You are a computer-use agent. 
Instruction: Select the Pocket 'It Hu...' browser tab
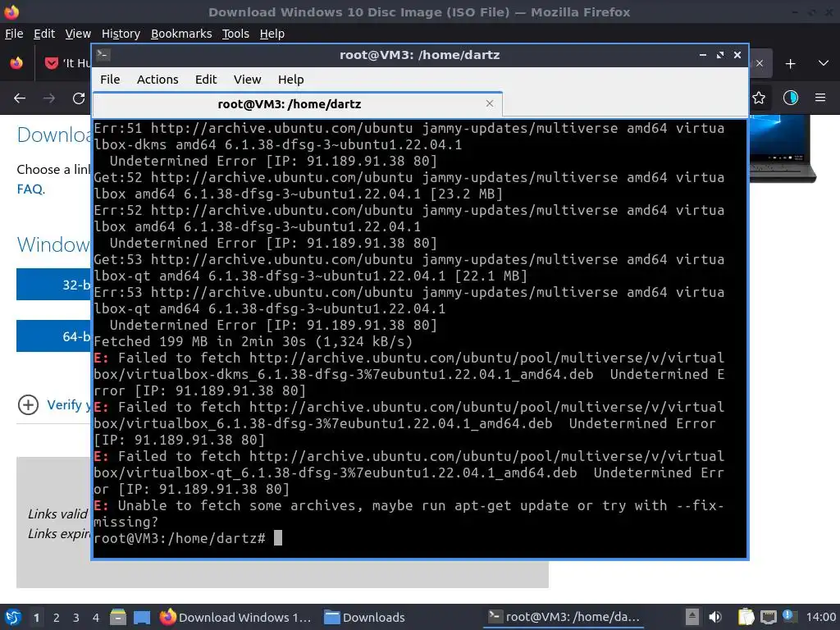[x=67, y=63]
